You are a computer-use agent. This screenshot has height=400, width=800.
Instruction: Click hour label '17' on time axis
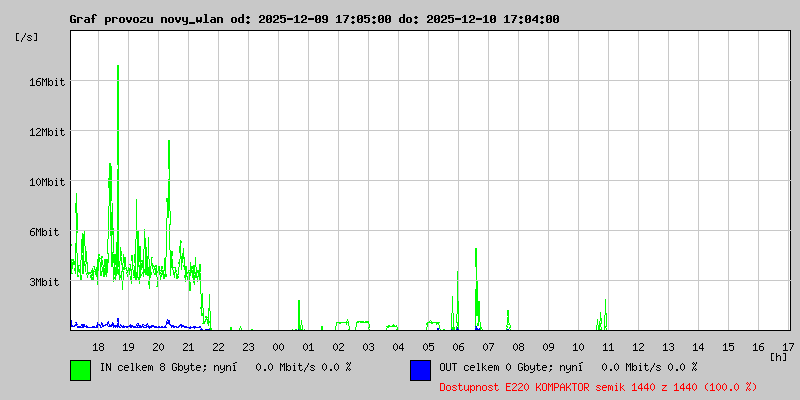coord(788,347)
